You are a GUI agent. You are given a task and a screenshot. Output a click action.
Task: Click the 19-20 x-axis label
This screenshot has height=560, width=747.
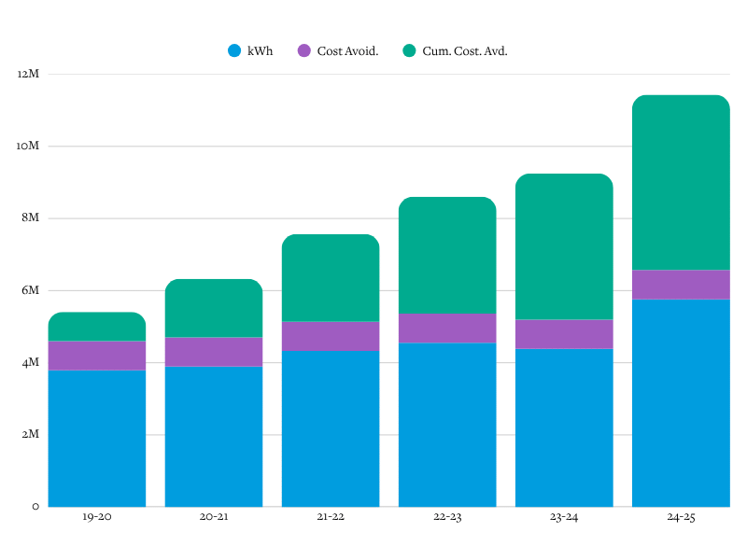click(x=97, y=517)
